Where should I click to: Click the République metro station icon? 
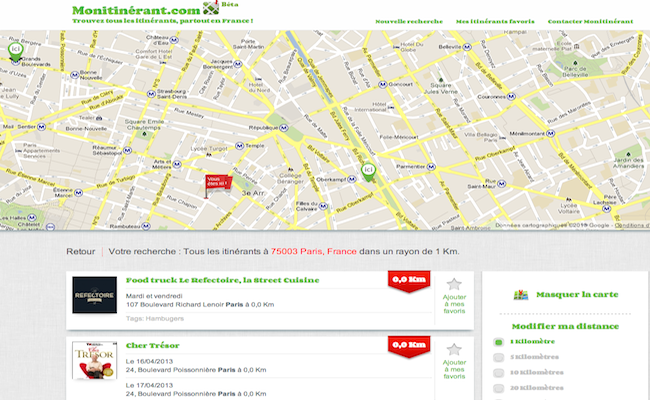coord(284,128)
